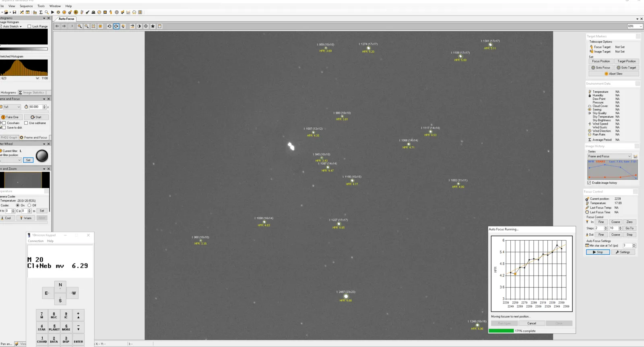Open the Histograms panel dropdown arrow
This screenshot has height=347, width=644.
[44, 18]
